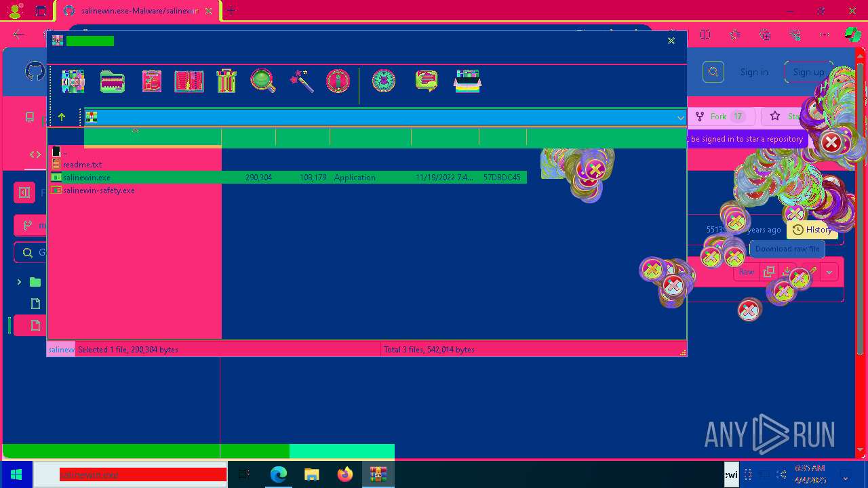The image size is (868, 488).
Task: Click the parent folder '..' entry
Action: coord(60,151)
